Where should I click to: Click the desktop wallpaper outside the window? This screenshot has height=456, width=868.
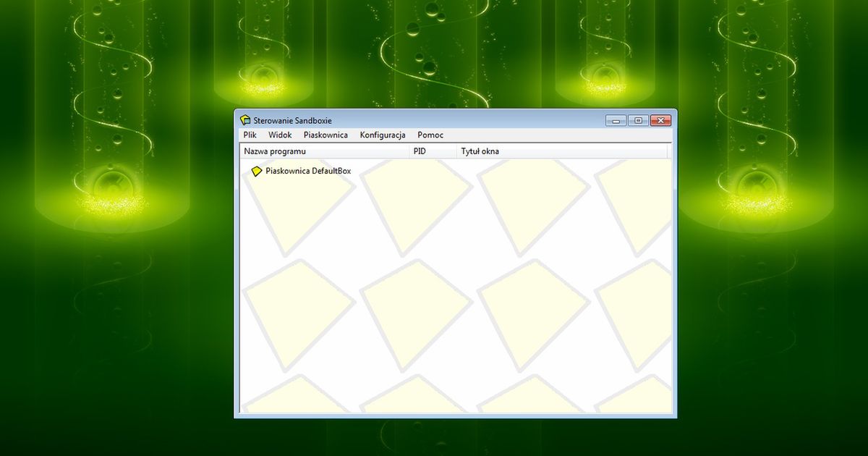tap(109, 326)
